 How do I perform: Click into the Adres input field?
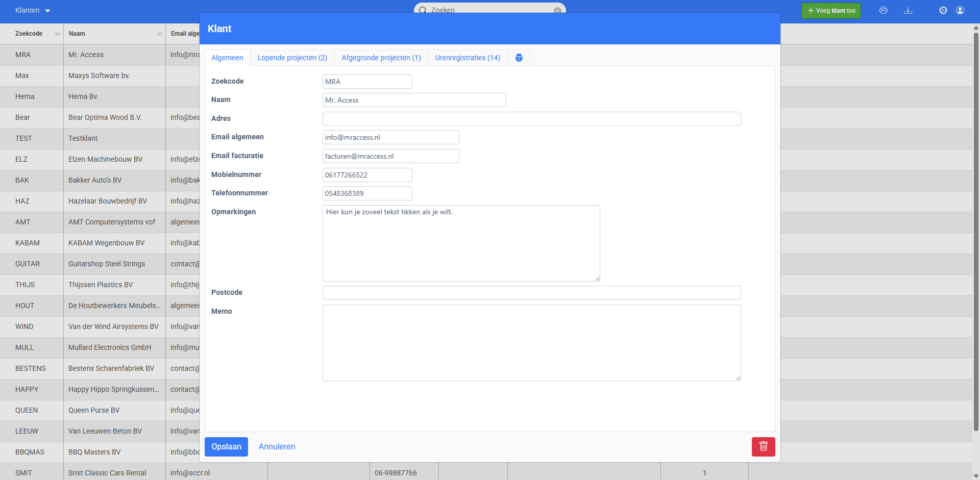531,119
